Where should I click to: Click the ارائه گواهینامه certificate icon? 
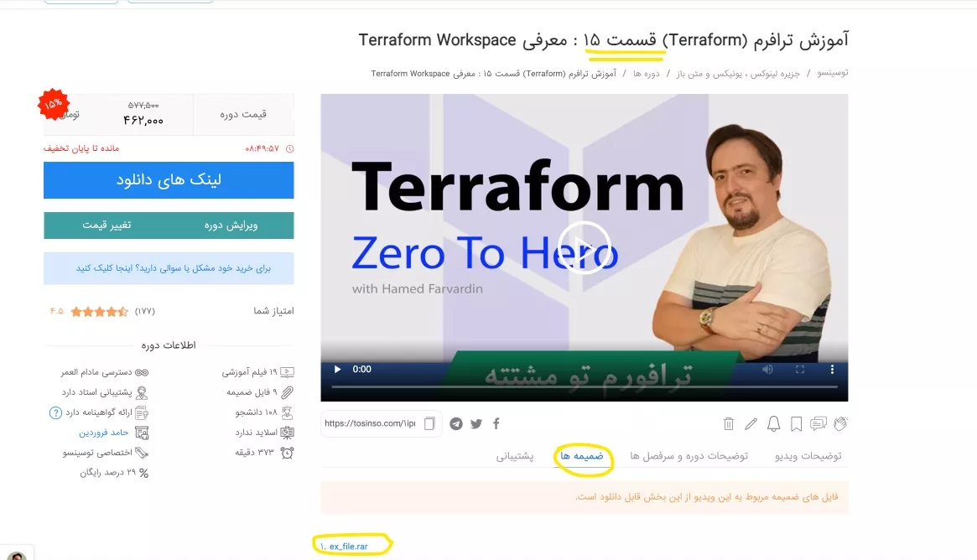(x=142, y=412)
